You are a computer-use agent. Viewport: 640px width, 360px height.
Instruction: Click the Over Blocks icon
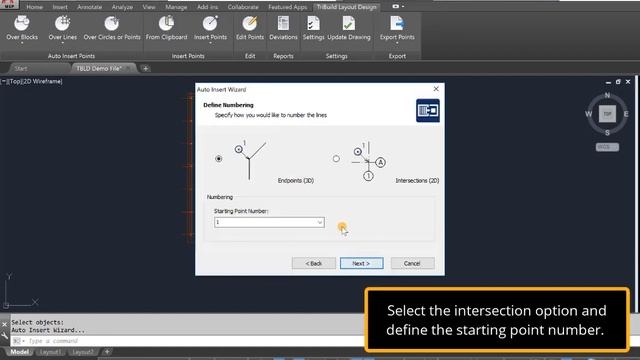pos(22,24)
